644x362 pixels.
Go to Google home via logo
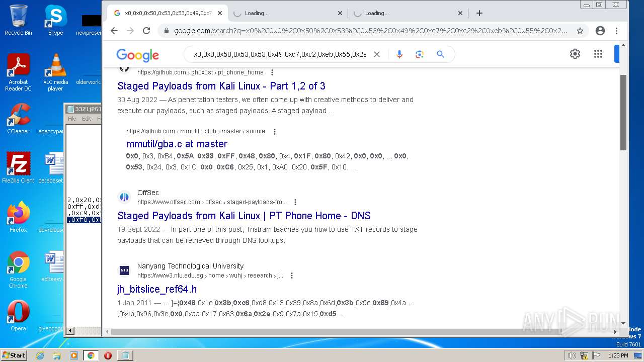coord(137,55)
